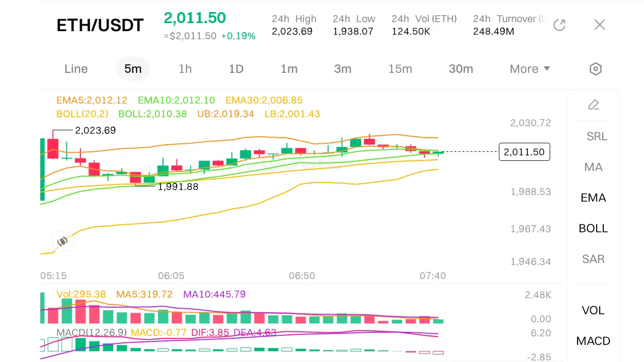The image size is (644, 362).
Task: Click the UB:2,019.34 legend value
Action: click(226, 114)
